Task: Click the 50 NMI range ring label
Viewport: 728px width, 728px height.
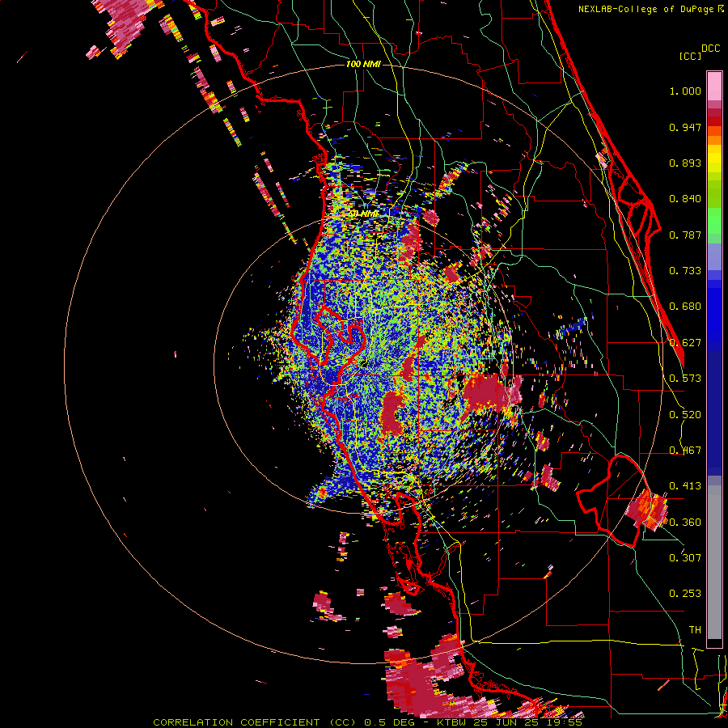Action: click(x=363, y=214)
